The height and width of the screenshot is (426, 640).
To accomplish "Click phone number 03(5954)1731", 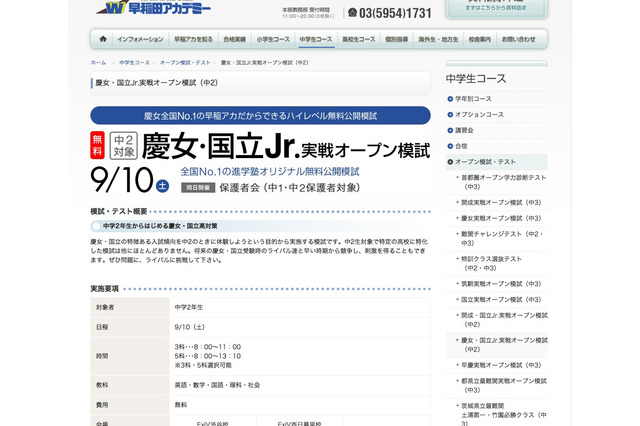I will pyautogui.click(x=395, y=13).
